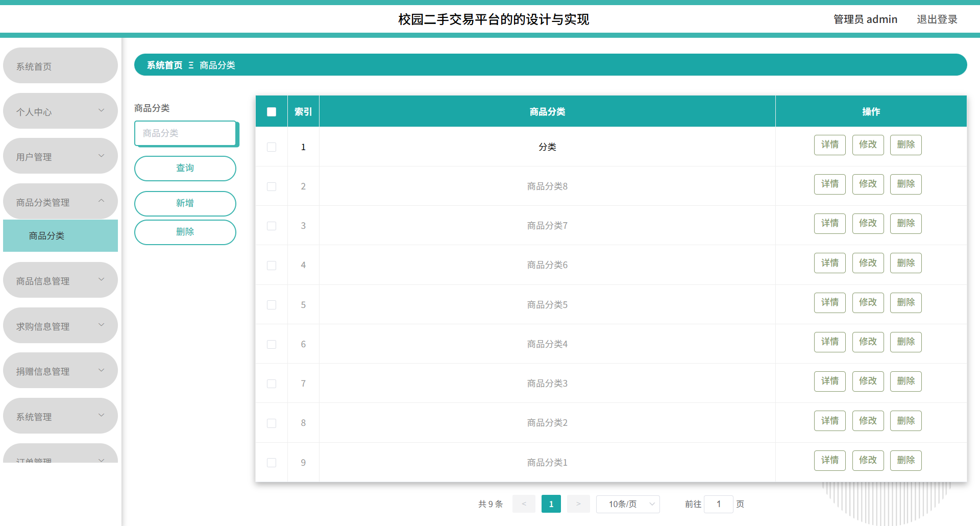Check the checkbox for row 分类
Screen dimensions: 980x526
271,147
